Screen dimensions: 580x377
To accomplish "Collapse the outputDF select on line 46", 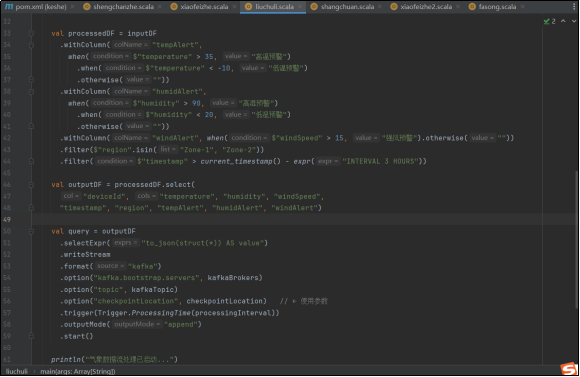I will point(31,185).
